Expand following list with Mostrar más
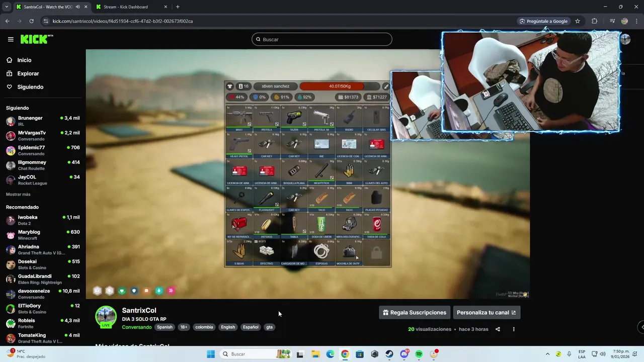Image resolution: width=644 pixels, height=362 pixels. 18,195
